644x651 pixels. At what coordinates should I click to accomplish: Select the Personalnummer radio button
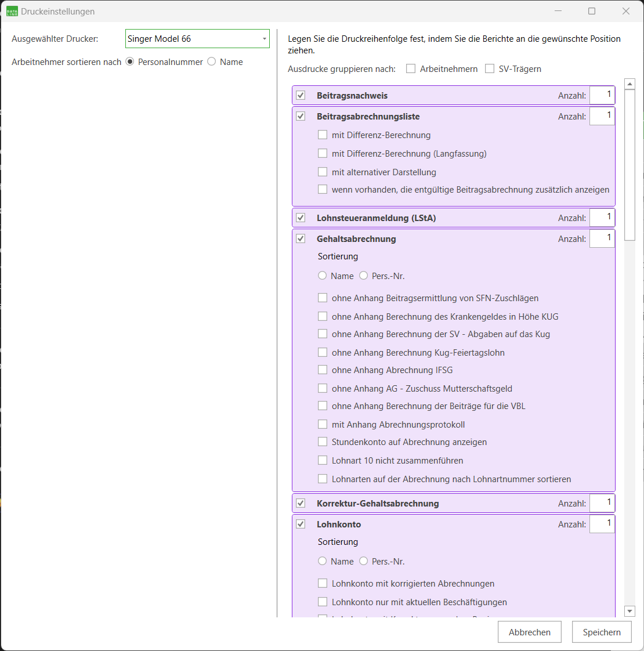[130, 62]
